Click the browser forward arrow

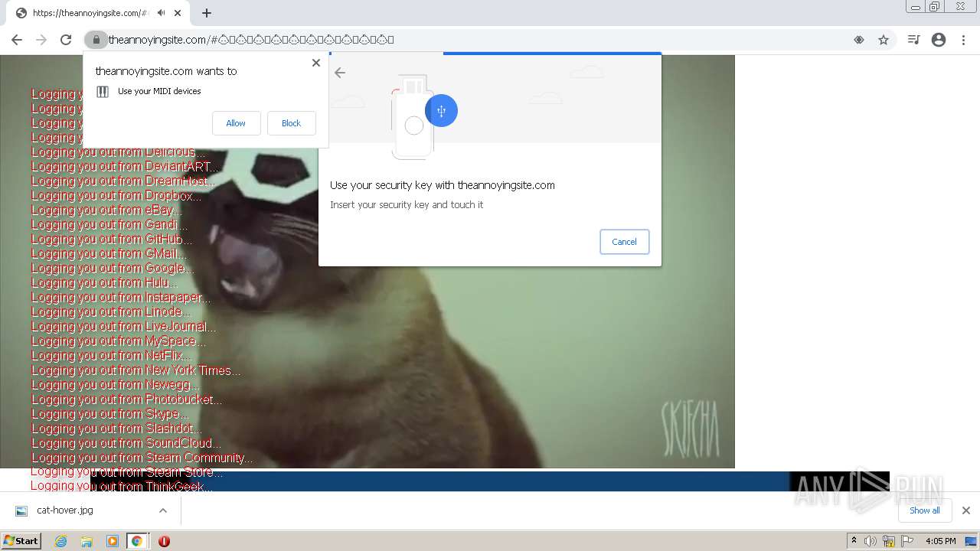click(41, 40)
